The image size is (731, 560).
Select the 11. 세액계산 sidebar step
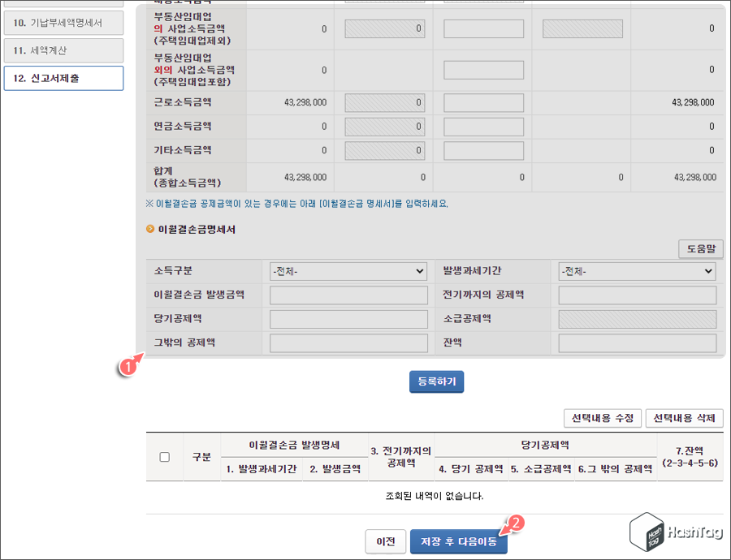[x=63, y=50]
